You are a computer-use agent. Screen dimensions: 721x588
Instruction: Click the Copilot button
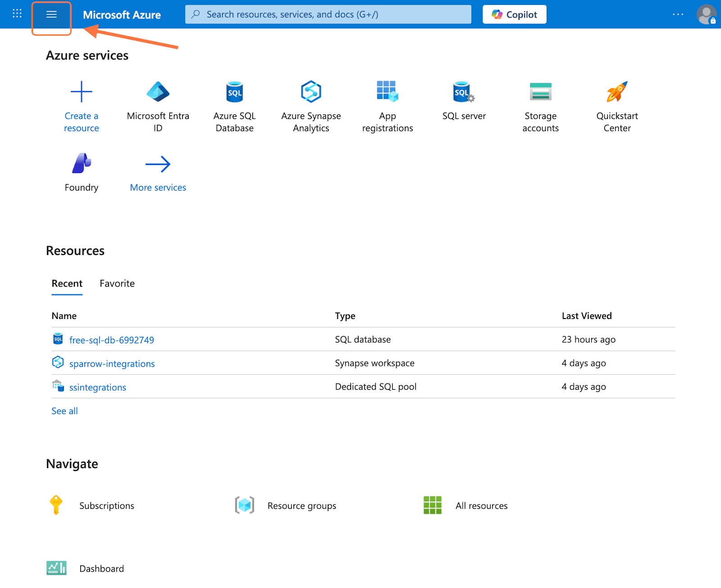tap(514, 14)
